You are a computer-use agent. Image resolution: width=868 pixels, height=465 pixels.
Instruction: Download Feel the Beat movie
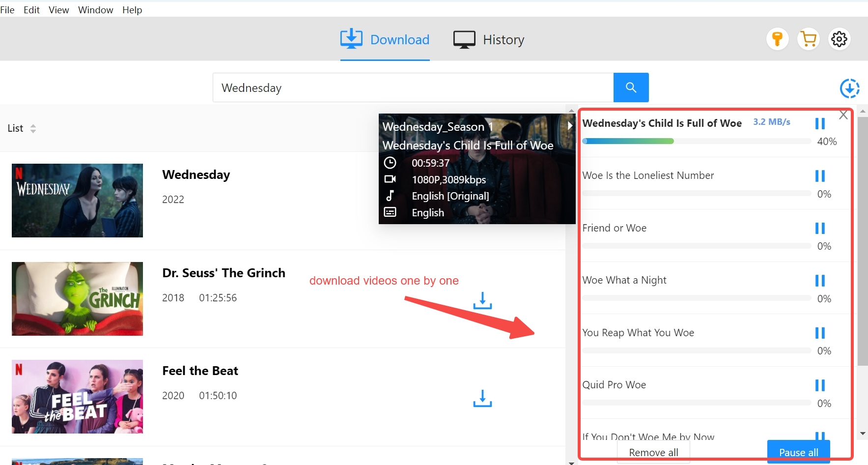point(482,398)
